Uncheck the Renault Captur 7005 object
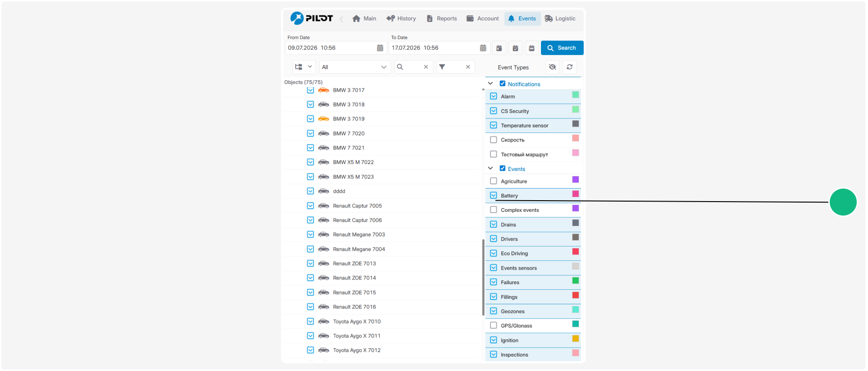Viewport: 868px width, 371px height. tap(310, 206)
